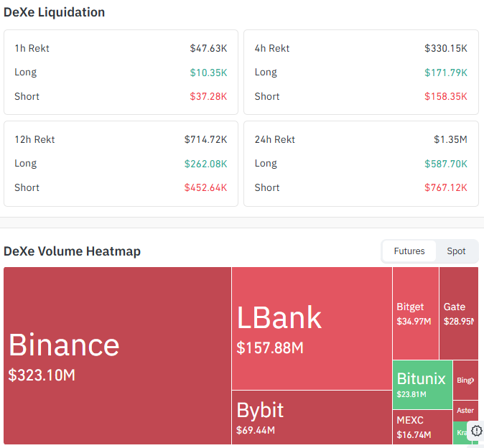Click the 24h Rekt label
Screen dimensions: 484x448
point(275,139)
